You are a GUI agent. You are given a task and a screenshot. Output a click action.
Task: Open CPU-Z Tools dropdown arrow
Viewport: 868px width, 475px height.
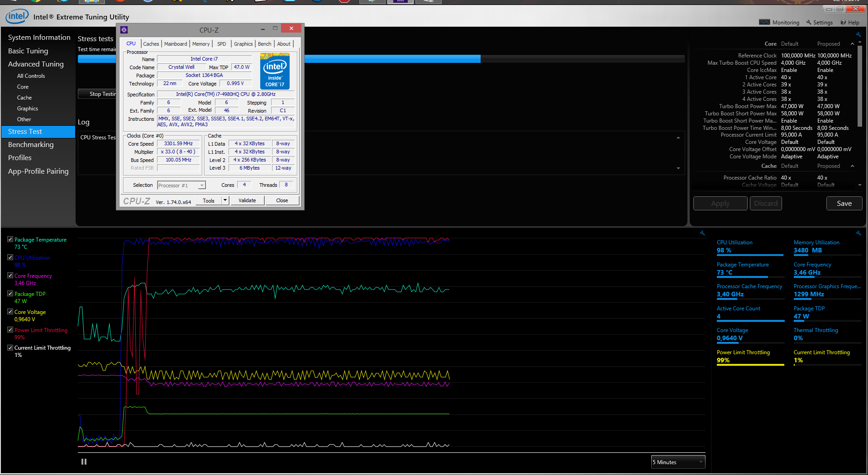225,200
